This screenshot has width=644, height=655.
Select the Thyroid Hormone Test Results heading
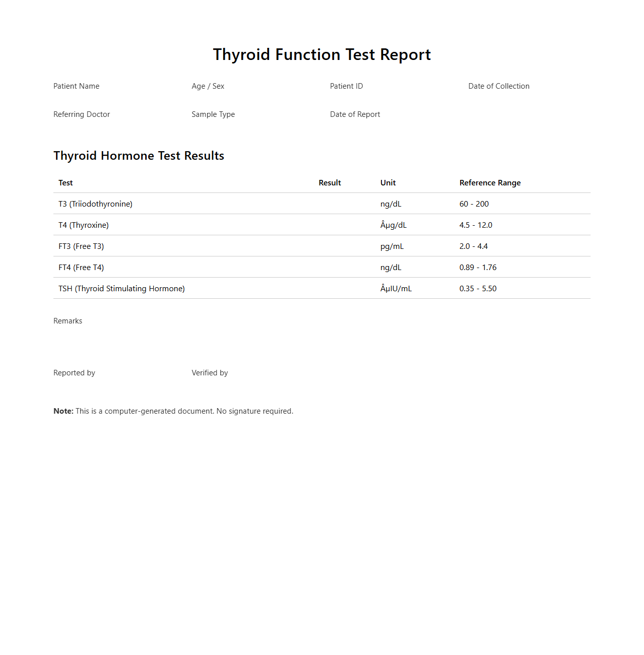(139, 155)
